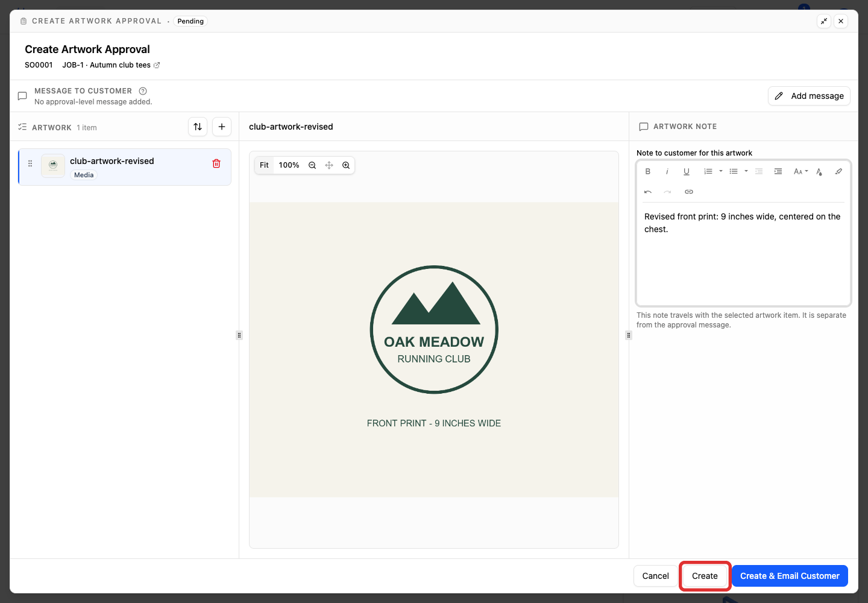868x603 pixels.
Task: Open bulleted list style dropdown arrow
Action: [746, 171]
